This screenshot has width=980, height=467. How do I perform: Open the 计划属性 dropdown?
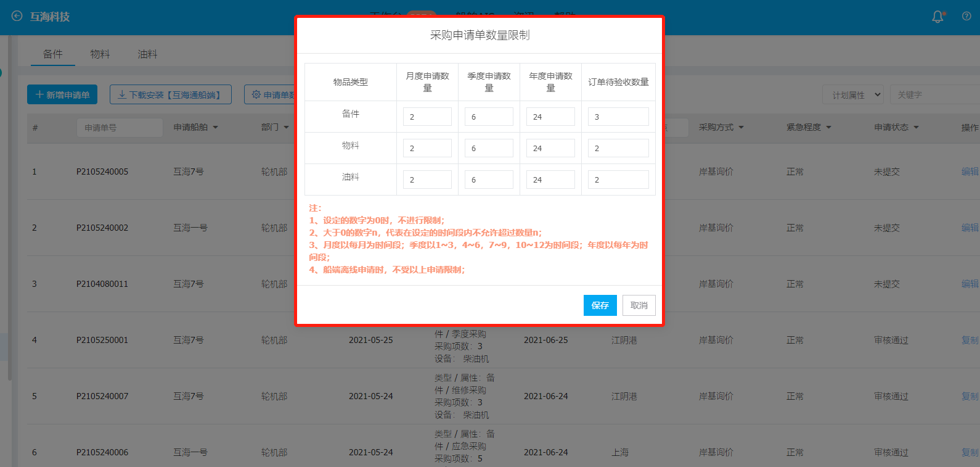(x=853, y=95)
